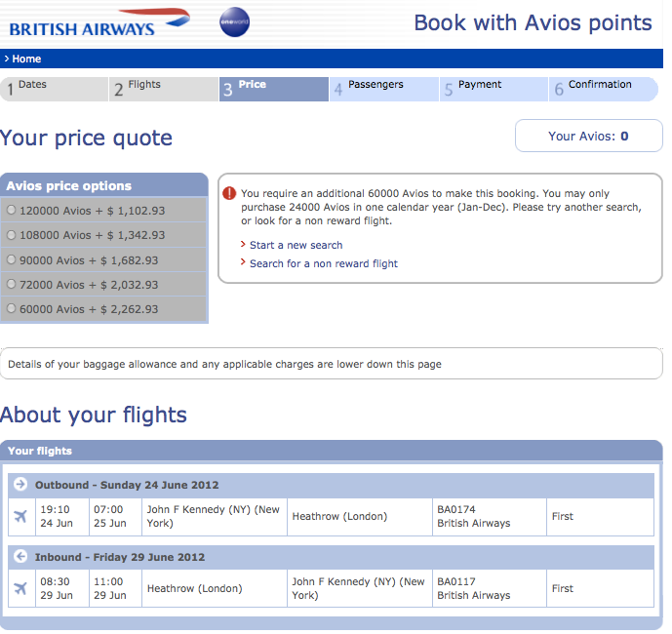672x634 pixels.
Task: Click the Inbound - Friday 29 June 2012 heading
Action: tap(120, 557)
